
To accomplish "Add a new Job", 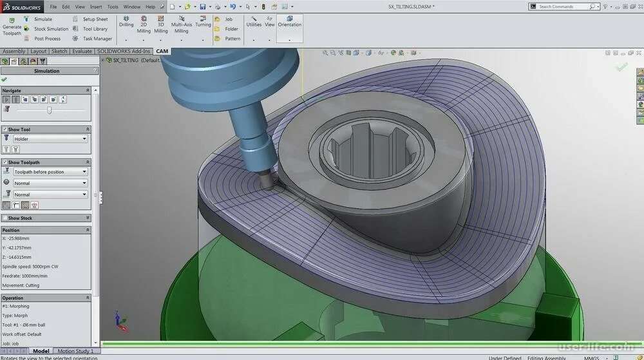I will pos(223,19).
